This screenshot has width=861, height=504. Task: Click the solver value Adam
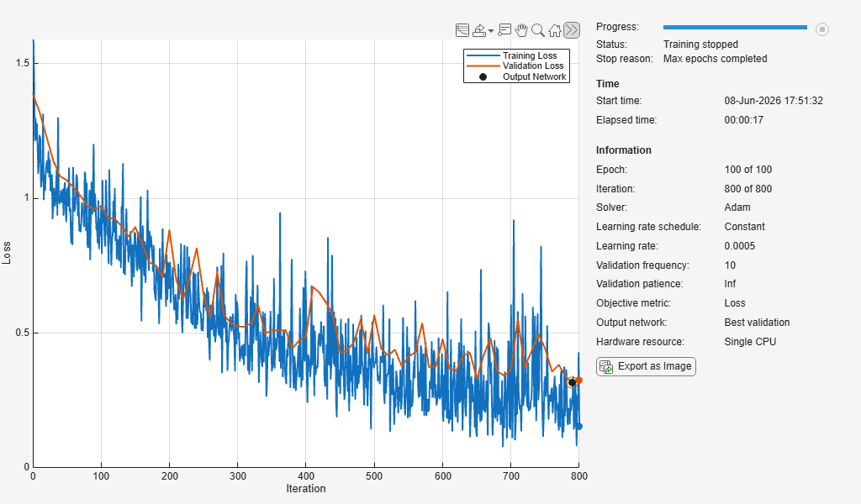[x=737, y=207]
